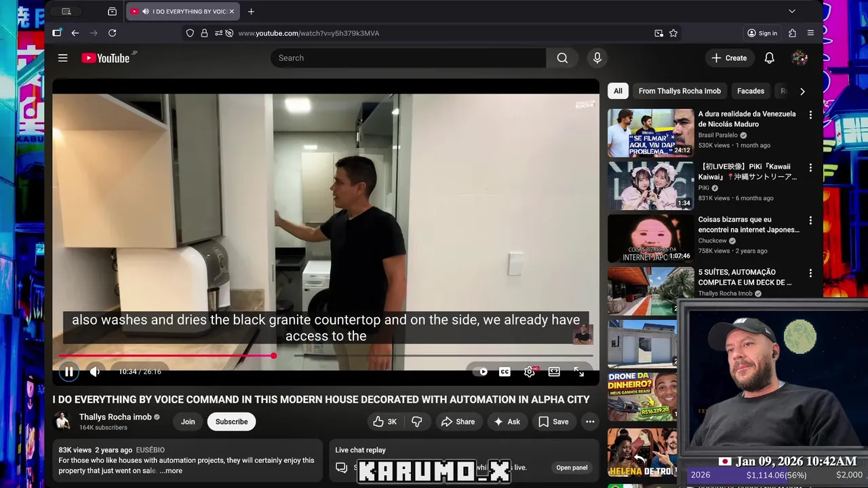Select From Thallys Rocha Imob chip
The height and width of the screenshot is (488, 868).
(679, 91)
